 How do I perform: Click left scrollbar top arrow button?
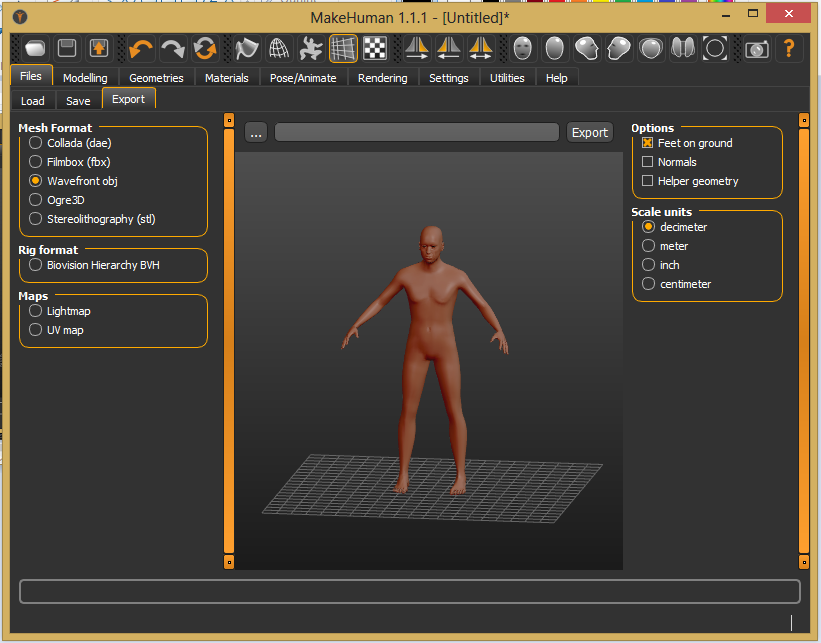[x=229, y=120]
